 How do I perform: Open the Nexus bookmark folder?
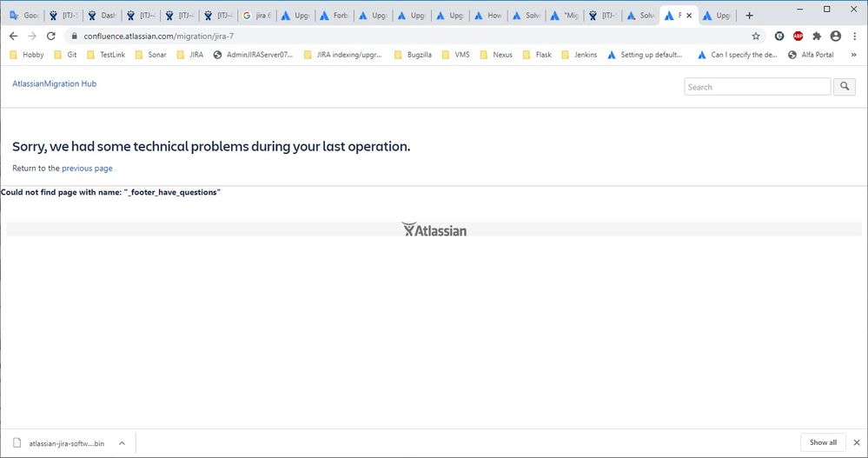click(496, 55)
